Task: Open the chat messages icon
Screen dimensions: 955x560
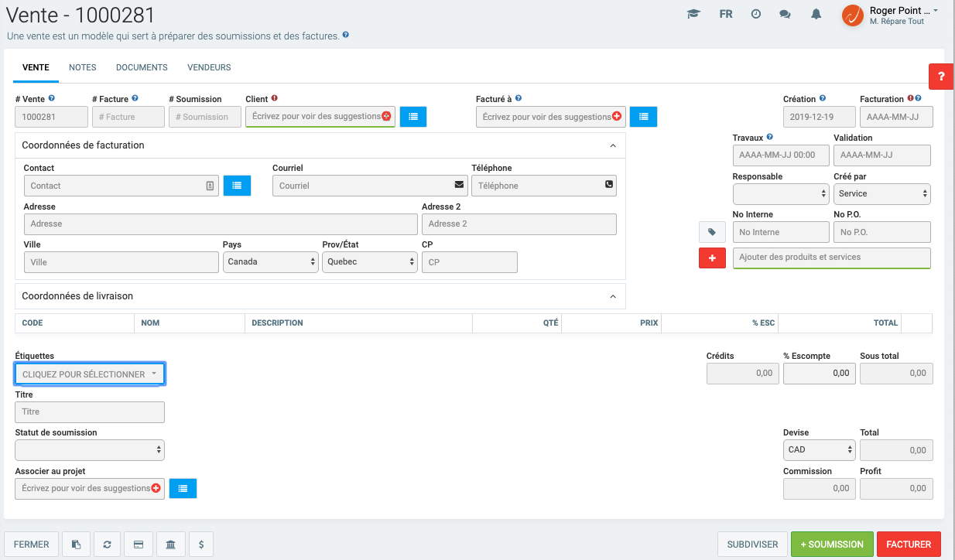Action: click(x=786, y=14)
